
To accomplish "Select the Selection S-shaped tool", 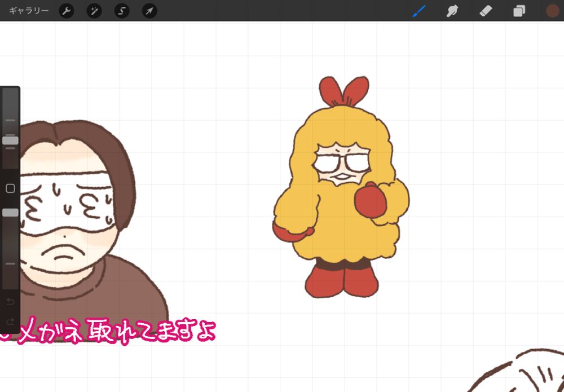I will [122, 11].
